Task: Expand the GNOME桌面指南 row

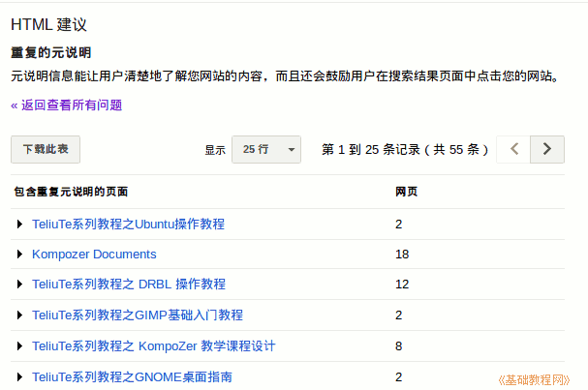Action: 19,376
